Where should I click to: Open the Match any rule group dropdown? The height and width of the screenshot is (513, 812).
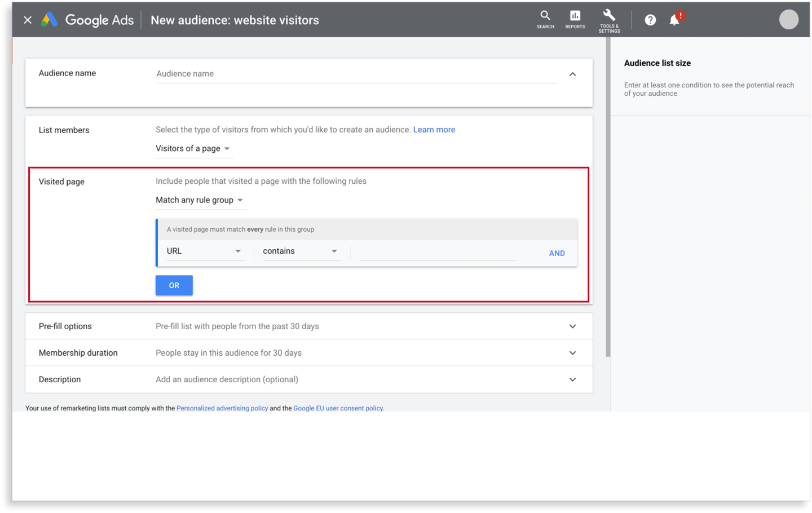pyautogui.click(x=200, y=200)
